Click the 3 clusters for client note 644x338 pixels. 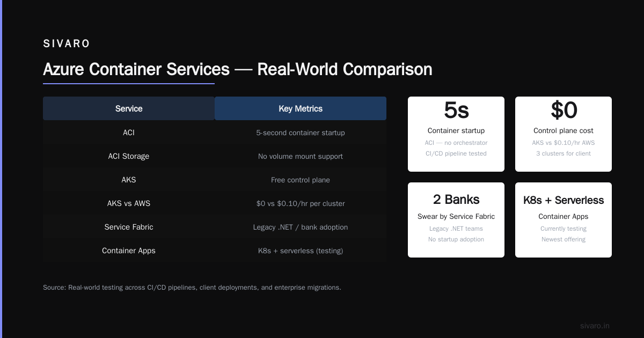[563, 153]
